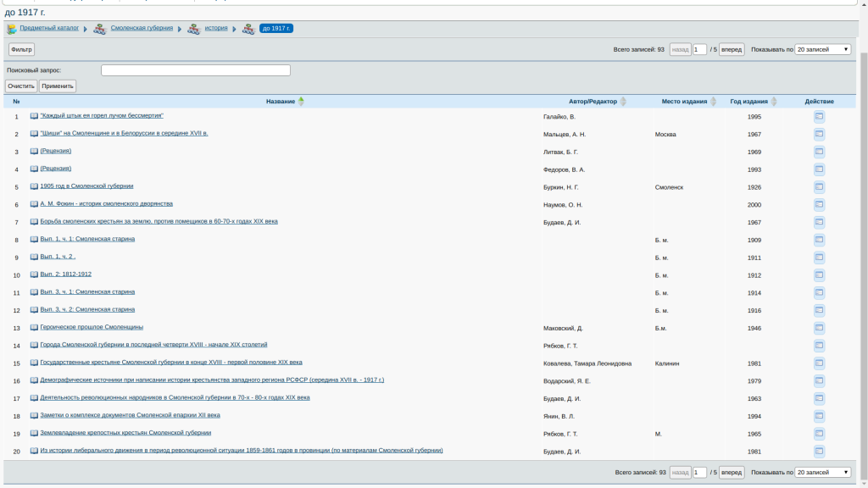868x488 pixels.
Task: Open the Фильтр panel
Action: pos(21,49)
